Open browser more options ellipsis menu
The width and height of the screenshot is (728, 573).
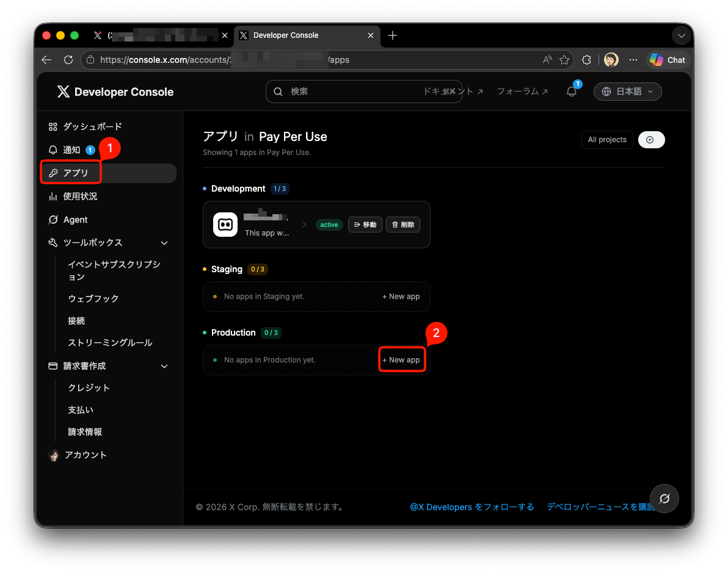pos(633,60)
